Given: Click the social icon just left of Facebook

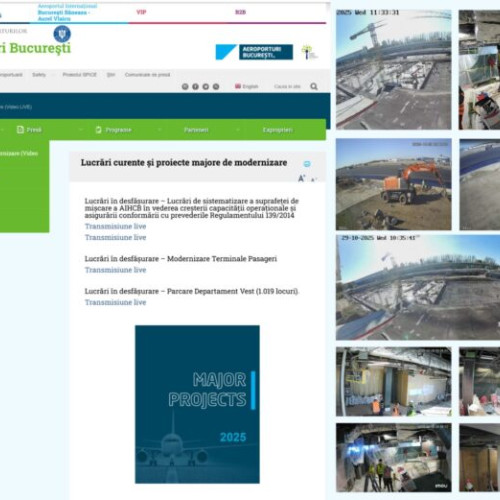Looking at the screenshot, I should tap(185, 87).
